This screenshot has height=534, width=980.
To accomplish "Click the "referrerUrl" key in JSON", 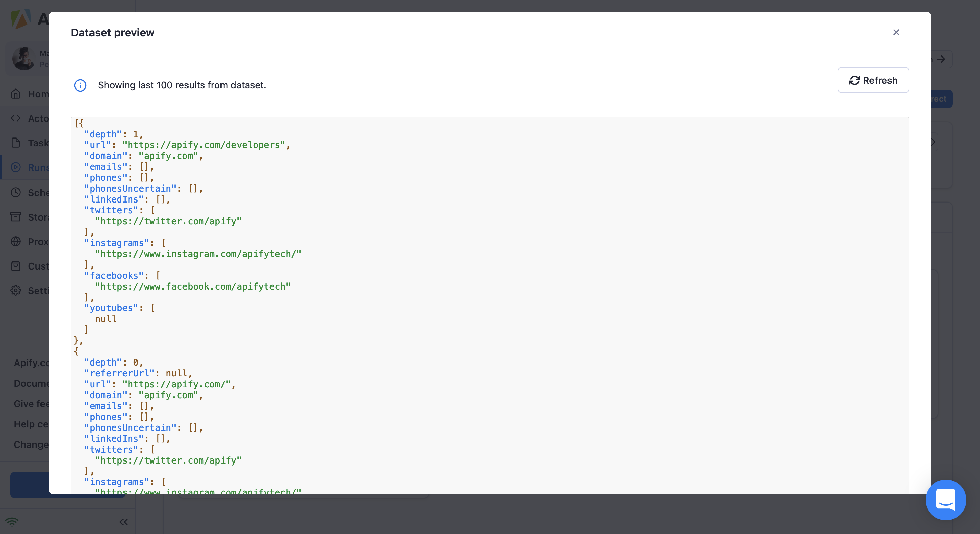I will pos(119,373).
